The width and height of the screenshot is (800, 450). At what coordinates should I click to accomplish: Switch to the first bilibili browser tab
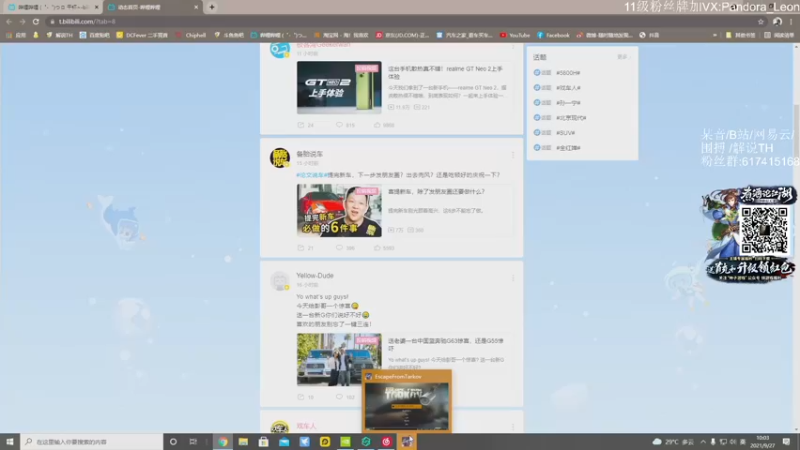(x=53, y=7)
